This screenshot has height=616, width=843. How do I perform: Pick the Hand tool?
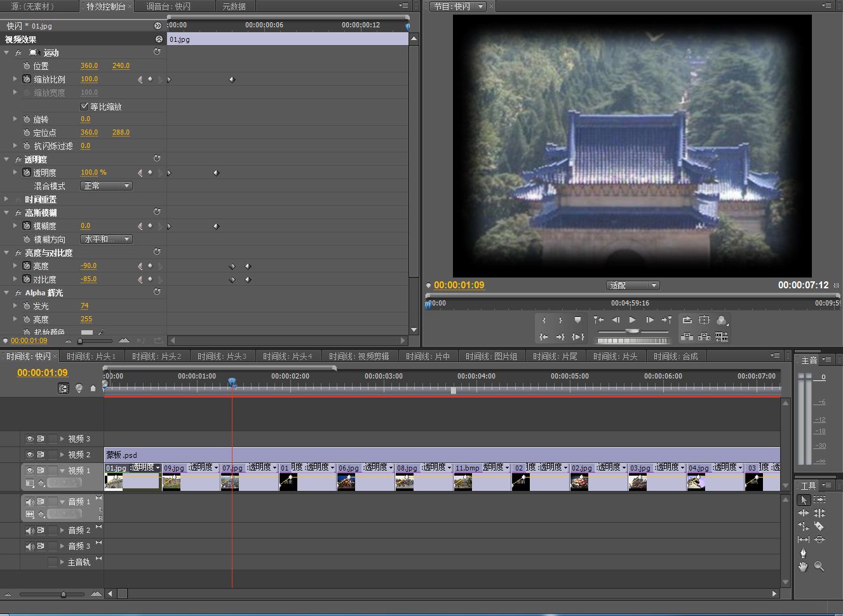tap(803, 566)
